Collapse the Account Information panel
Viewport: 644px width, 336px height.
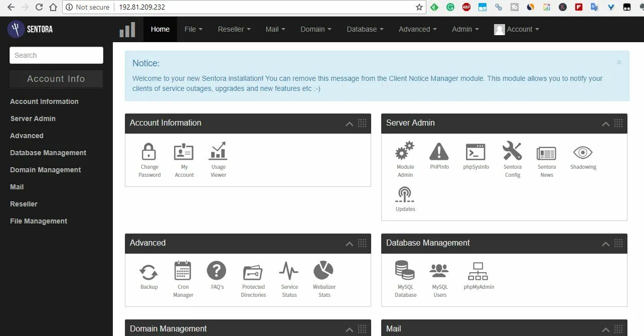coord(349,124)
